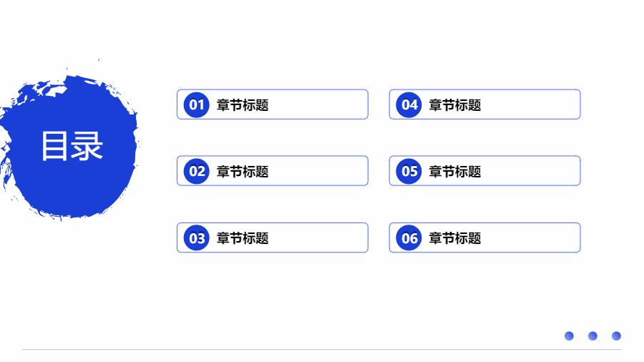Select the 02 number badge
Viewport: 644px width, 362px height.
pos(196,171)
